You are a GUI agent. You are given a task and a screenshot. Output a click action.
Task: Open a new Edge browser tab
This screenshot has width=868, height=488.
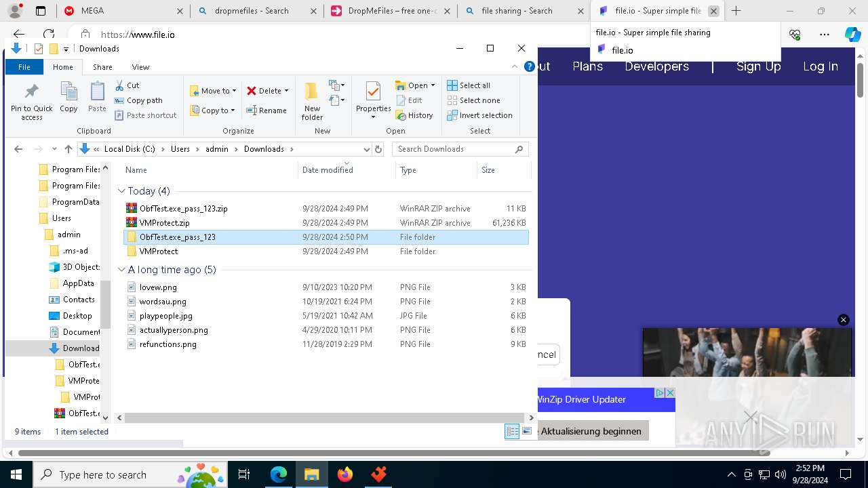tap(736, 11)
